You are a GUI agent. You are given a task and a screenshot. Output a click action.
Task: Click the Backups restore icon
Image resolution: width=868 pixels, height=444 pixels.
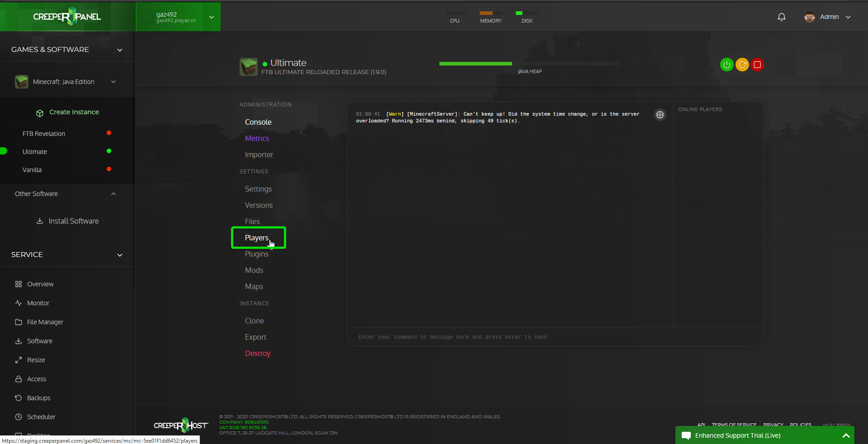tap(19, 398)
